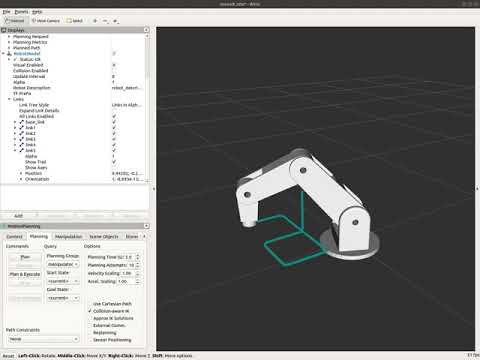Toggle RobotModel display checkbox
Screen dimensions: 480x360
(114, 53)
